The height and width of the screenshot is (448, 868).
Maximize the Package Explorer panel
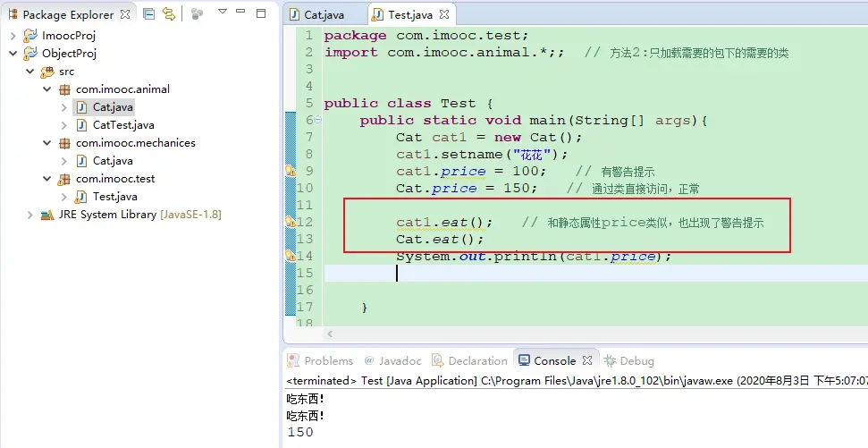click(x=260, y=13)
